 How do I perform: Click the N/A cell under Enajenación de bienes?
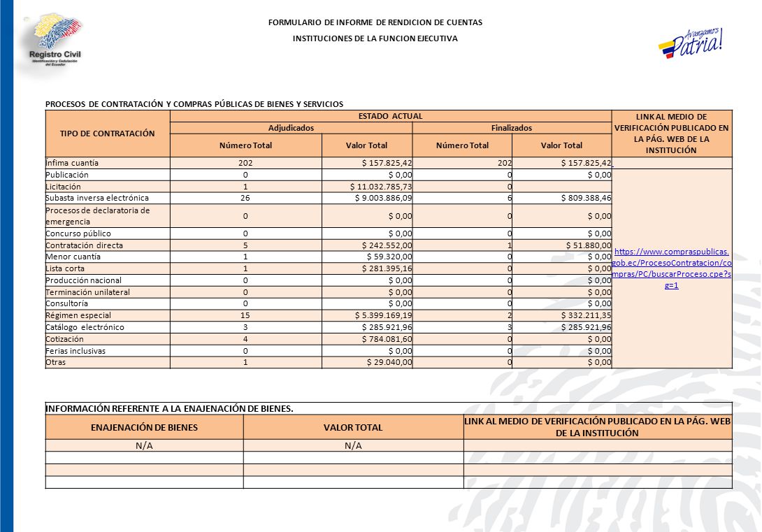tap(144, 445)
